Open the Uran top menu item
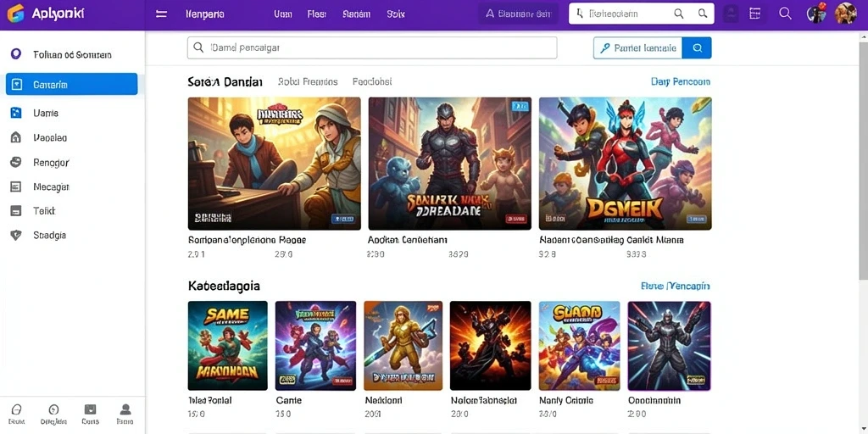The image size is (868, 434). tap(283, 14)
